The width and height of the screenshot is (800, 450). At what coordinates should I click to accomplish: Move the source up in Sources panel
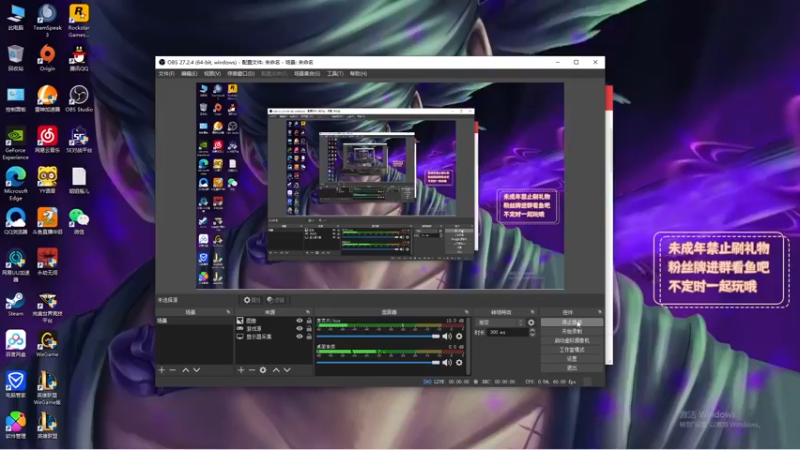(x=276, y=370)
